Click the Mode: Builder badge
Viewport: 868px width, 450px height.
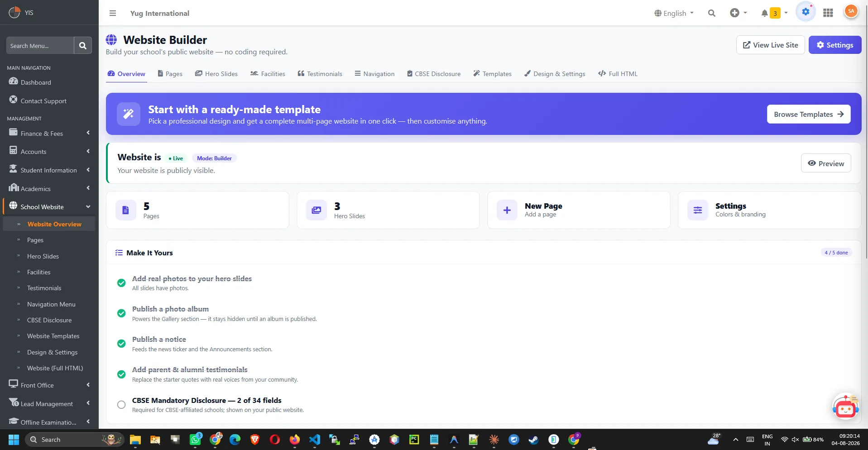214,158
